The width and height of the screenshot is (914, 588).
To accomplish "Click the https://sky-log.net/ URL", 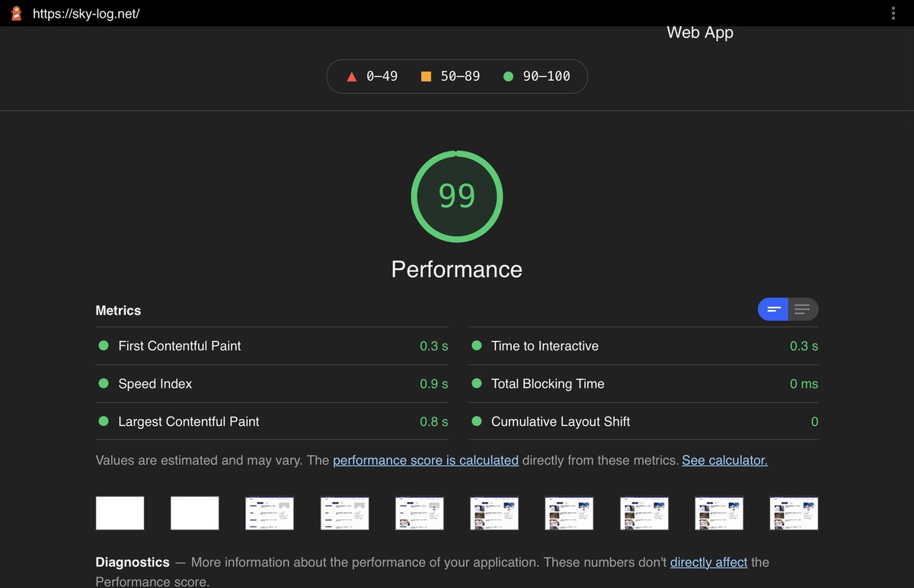I will tap(86, 14).
